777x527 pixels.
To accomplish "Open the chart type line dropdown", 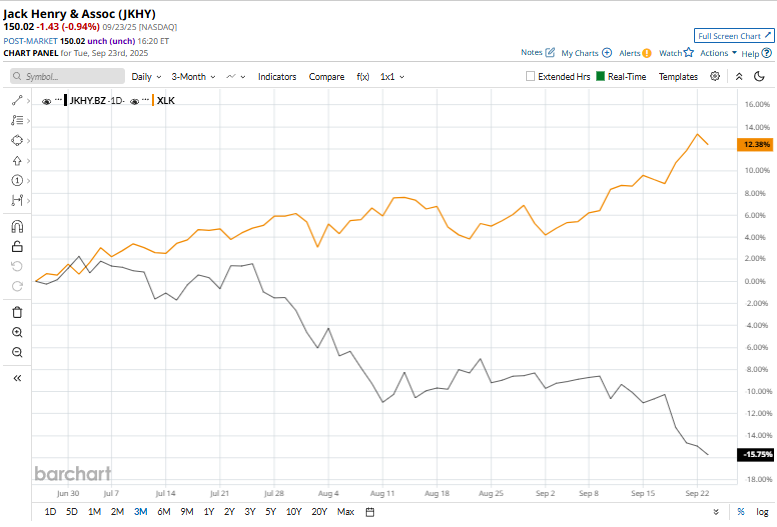I will click(x=236, y=77).
